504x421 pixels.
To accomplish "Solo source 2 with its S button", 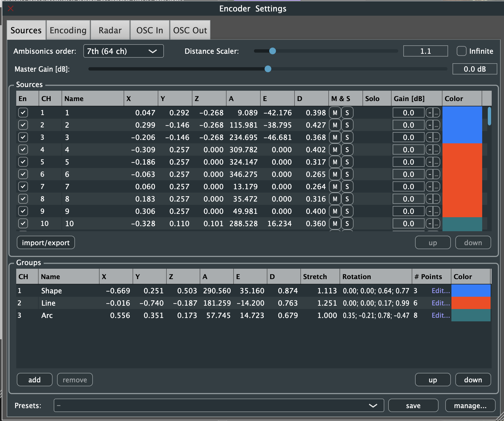I will coord(347,125).
